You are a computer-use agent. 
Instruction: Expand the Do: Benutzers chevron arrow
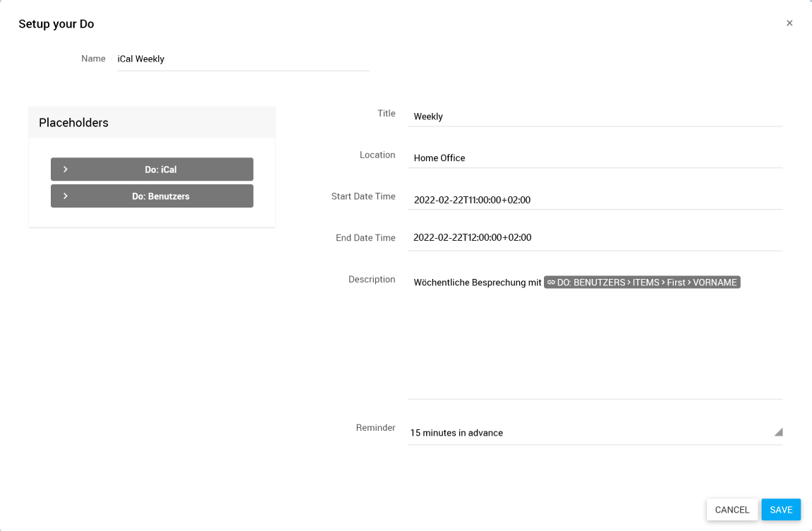(x=65, y=196)
